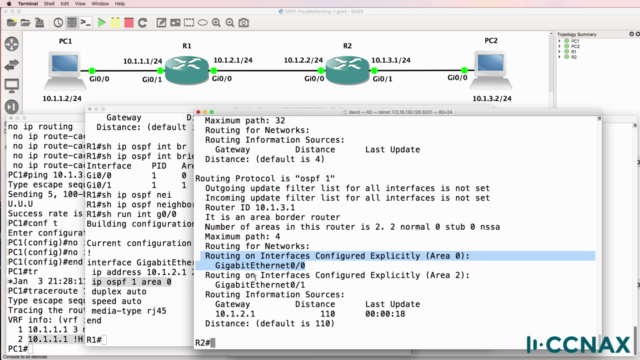Select the R2 router node in topology
Image resolution: width=640 pixels, height=360 pixels.
347,70
